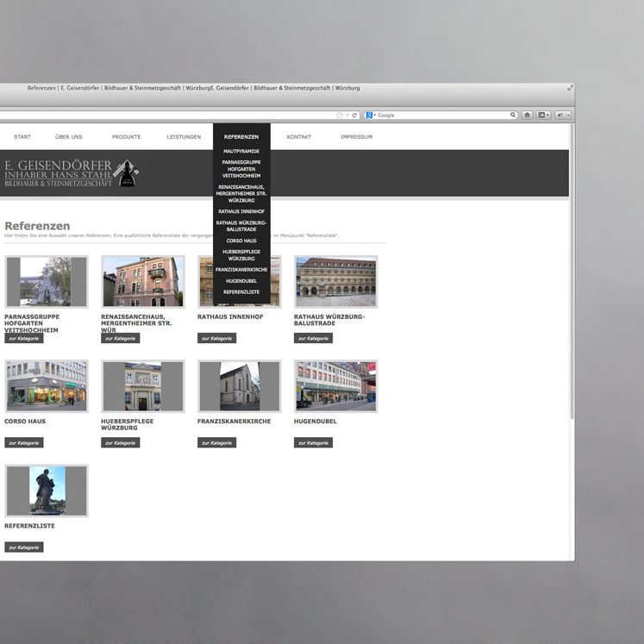644x644 pixels.
Task: Open the browser home page icon
Action: click(x=527, y=115)
